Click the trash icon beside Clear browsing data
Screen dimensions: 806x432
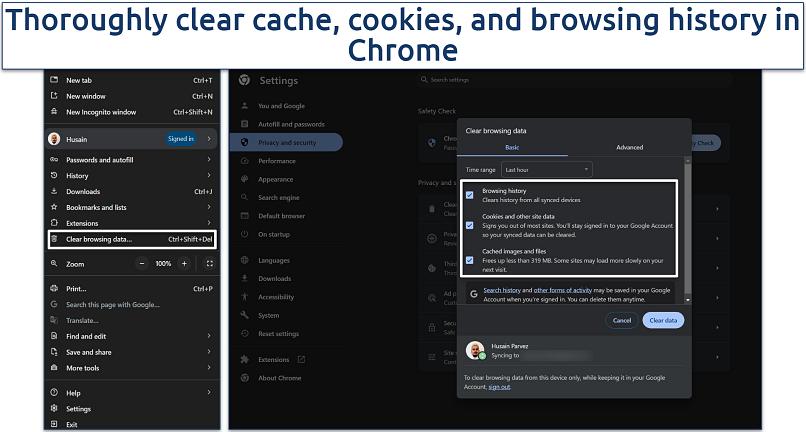(55, 239)
